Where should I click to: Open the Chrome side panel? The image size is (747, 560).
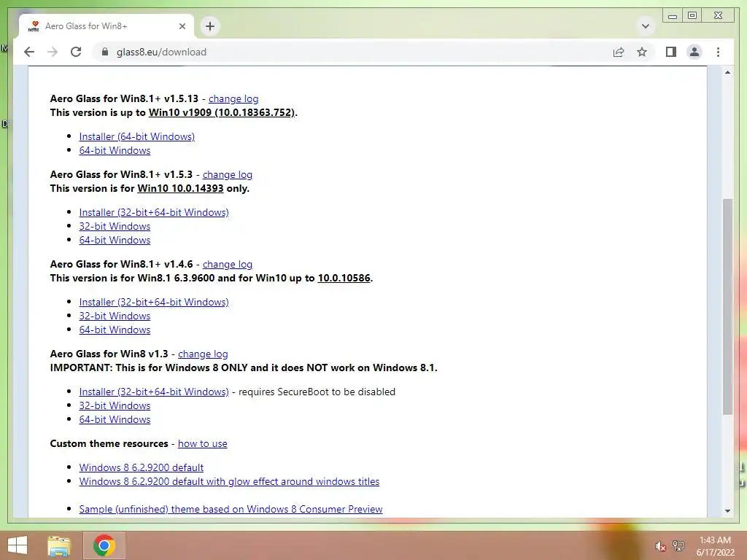click(671, 52)
